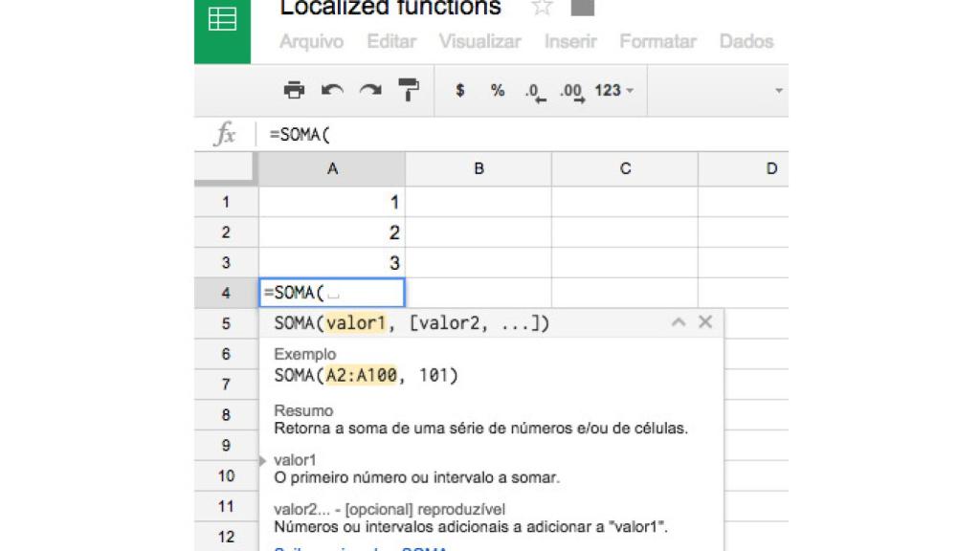Click the print icon

(294, 91)
